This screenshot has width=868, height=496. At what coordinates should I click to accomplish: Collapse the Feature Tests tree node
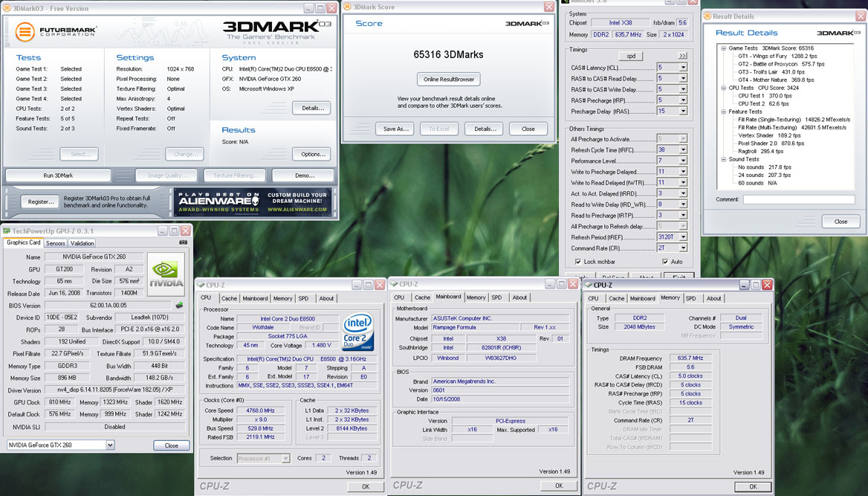point(723,112)
